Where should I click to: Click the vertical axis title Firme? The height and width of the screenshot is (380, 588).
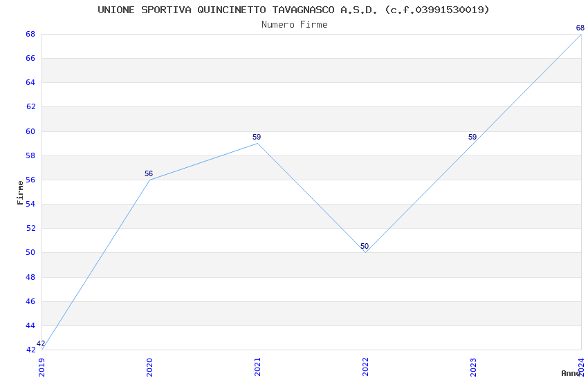20,193
